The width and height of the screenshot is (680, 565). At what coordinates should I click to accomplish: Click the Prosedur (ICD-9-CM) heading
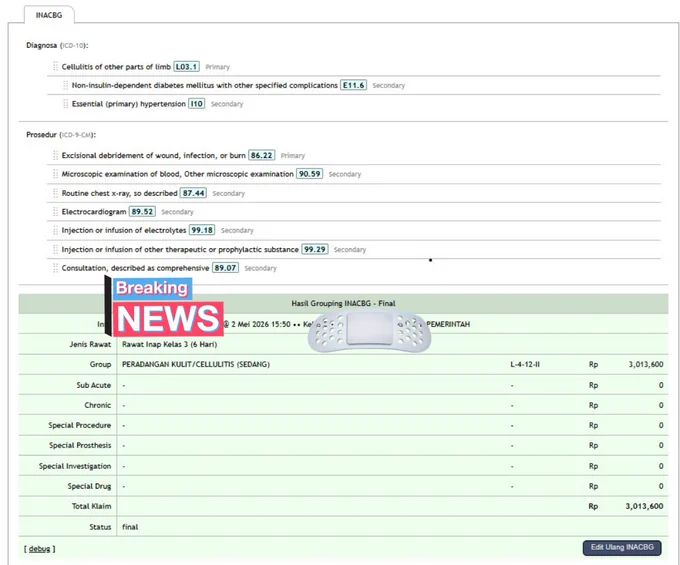tap(61, 135)
